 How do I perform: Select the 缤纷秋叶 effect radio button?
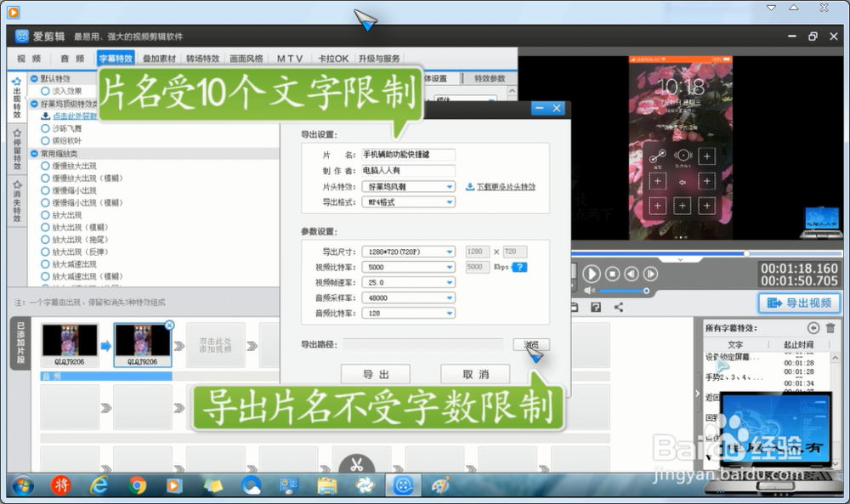click(46, 141)
